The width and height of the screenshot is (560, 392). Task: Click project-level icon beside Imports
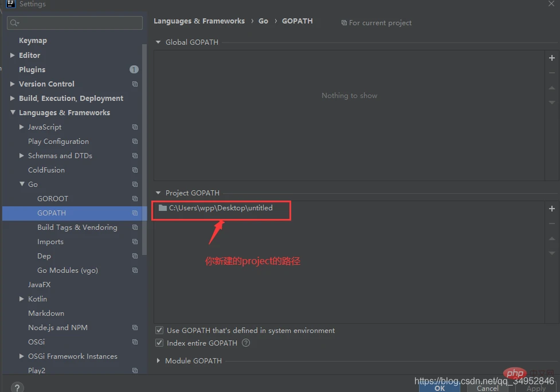pyautogui.click(x=135, y=242)
